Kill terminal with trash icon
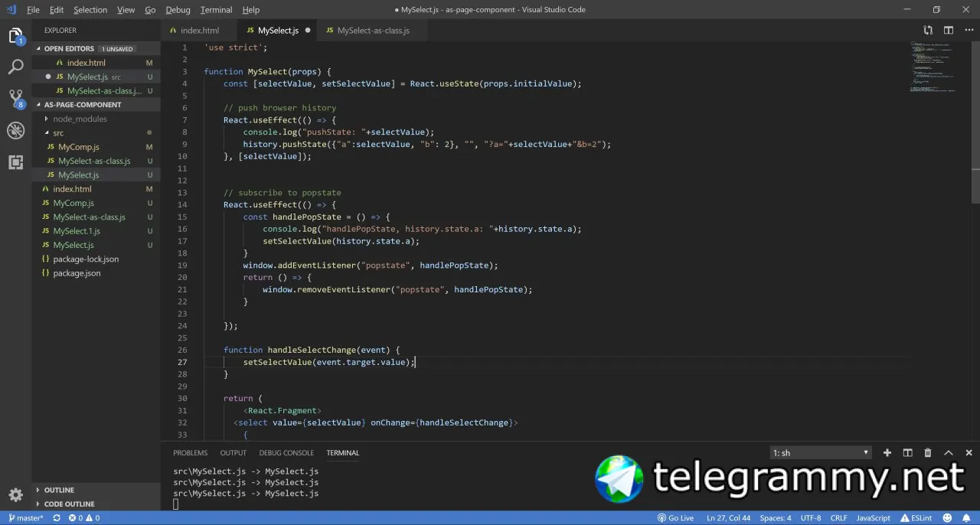Viewport: 980px width, 525px height. [x=928, y=453]
